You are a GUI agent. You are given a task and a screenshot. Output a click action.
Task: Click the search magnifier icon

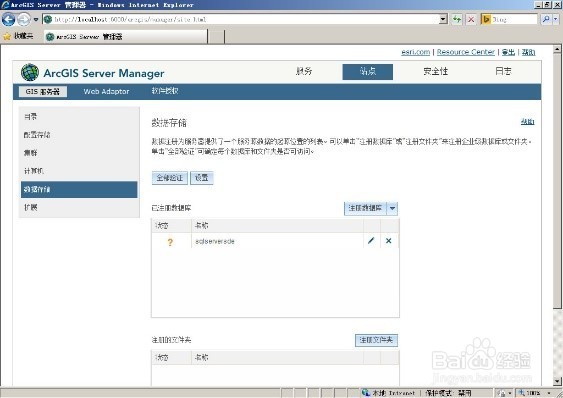click(x=546, y=19)
